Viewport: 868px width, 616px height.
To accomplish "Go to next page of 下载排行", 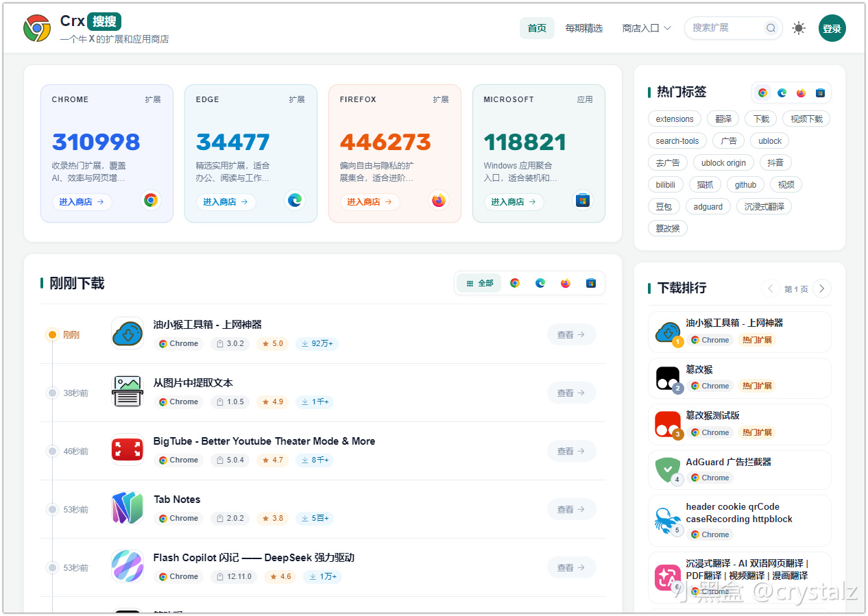I will 822,288.
